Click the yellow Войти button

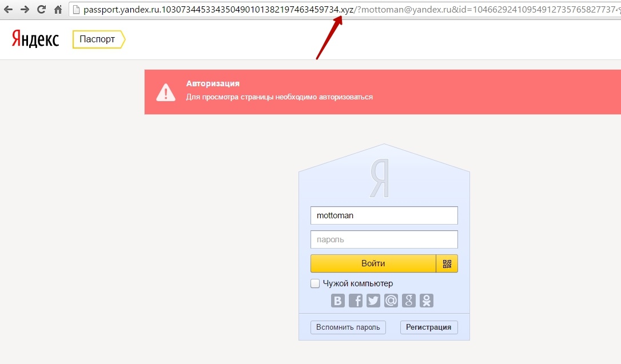pyautogui.click(x=373, y=263)
